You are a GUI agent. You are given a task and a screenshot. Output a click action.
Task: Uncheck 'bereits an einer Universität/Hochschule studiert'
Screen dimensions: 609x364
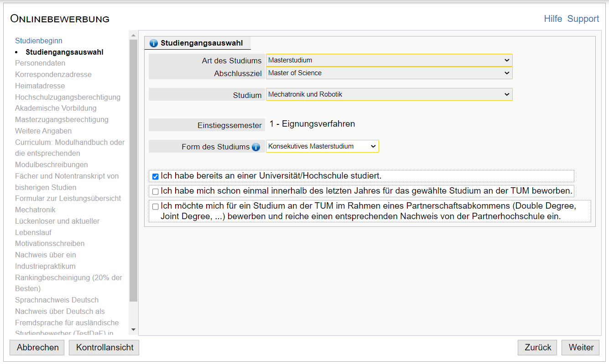[156, 176]
